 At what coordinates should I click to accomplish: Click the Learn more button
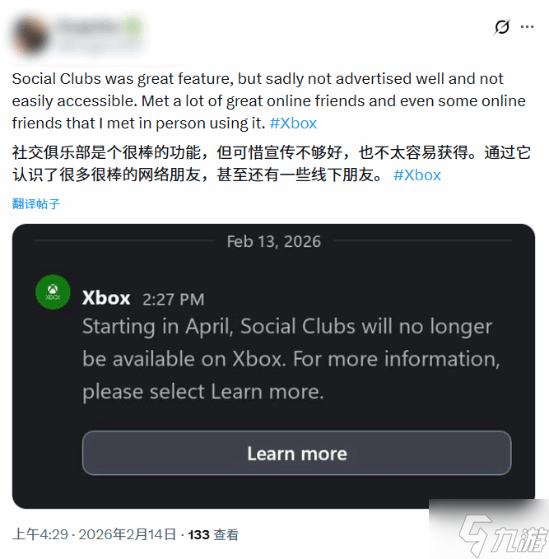point(297,453)
